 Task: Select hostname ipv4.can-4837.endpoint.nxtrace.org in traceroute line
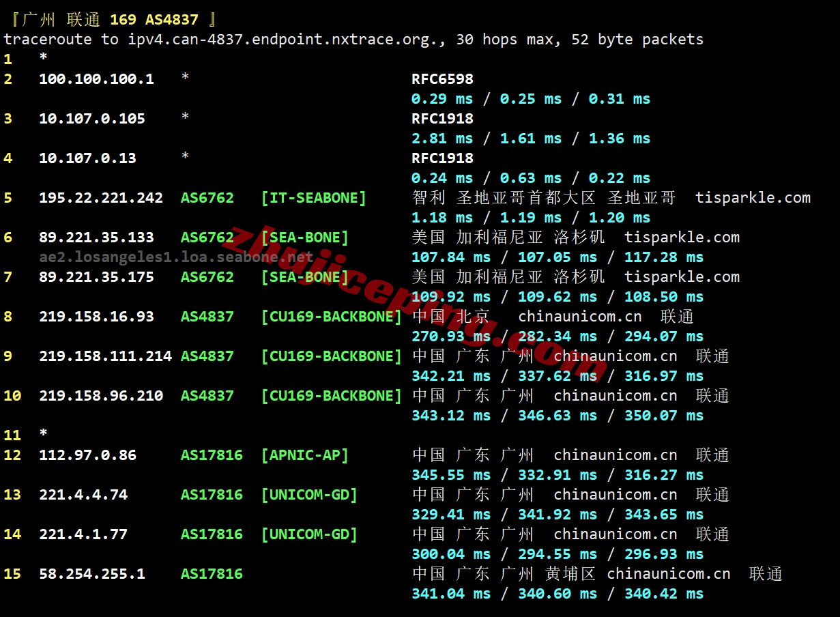coord(283,40)
